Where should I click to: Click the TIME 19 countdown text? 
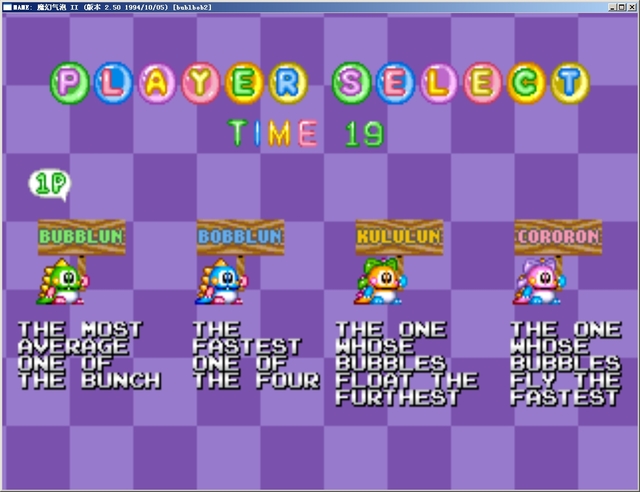306,134
